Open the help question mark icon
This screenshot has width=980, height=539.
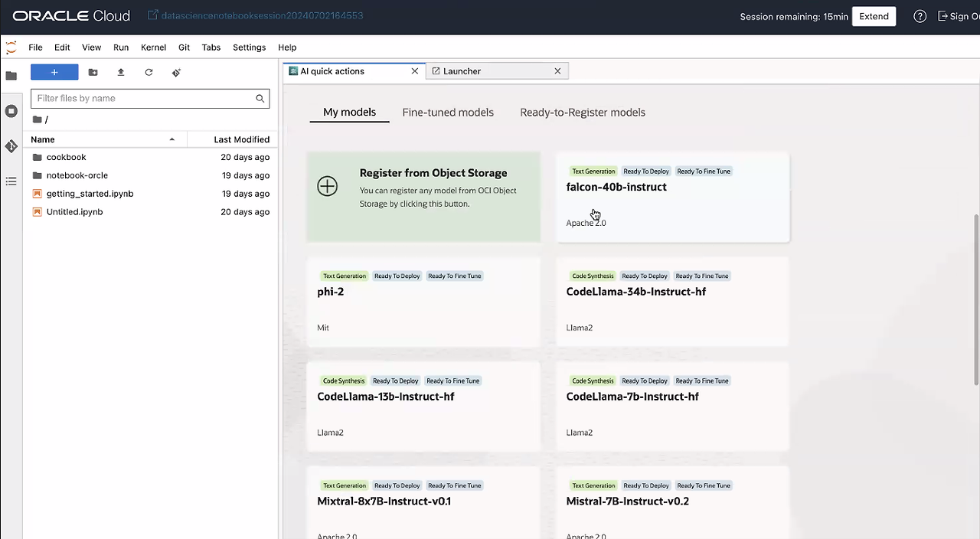(920, 16)
